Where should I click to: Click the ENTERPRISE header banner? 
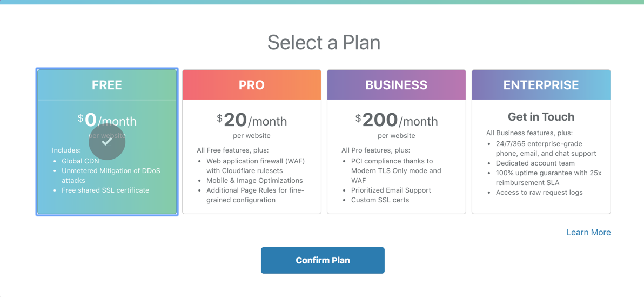[x=541, y=85]
